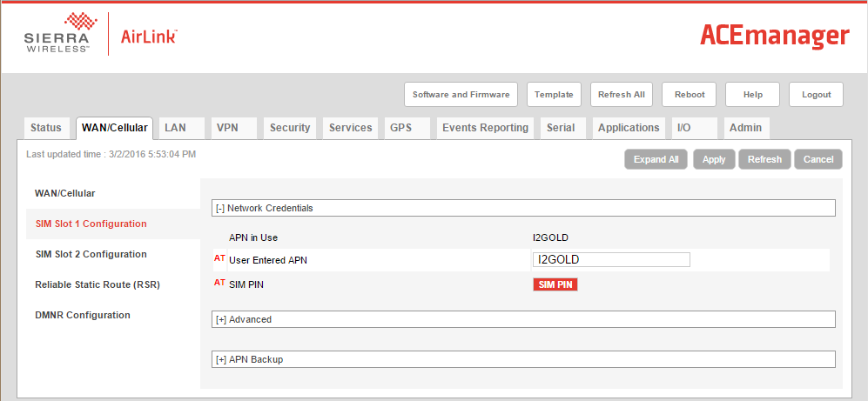868x401 pixels.
Task: Go to the VPN tab
Action: pyautogui.click(x=234, y=128)
